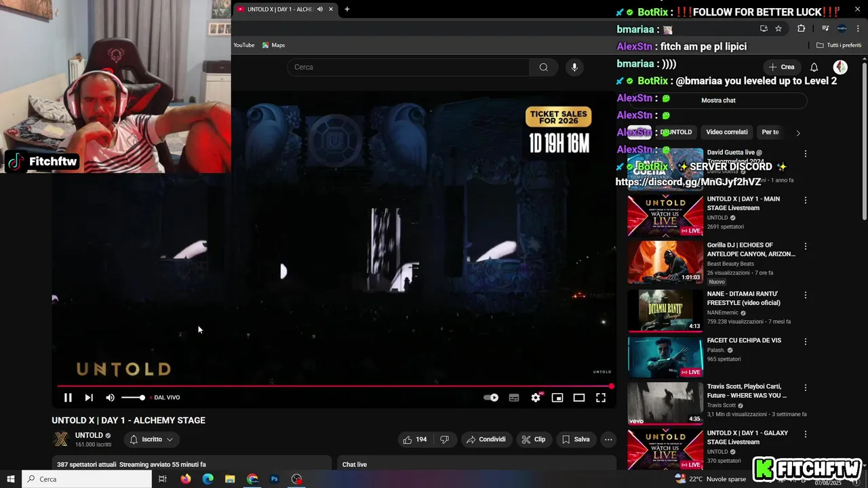Open a new browser tab

(347, 9)
